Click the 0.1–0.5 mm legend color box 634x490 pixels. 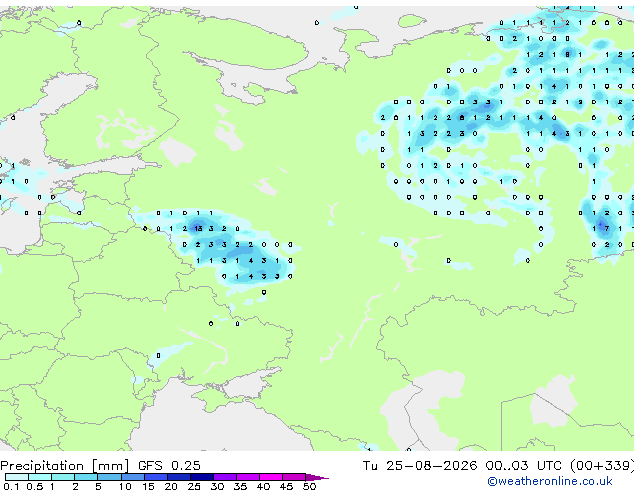click(x=17, y=477)
